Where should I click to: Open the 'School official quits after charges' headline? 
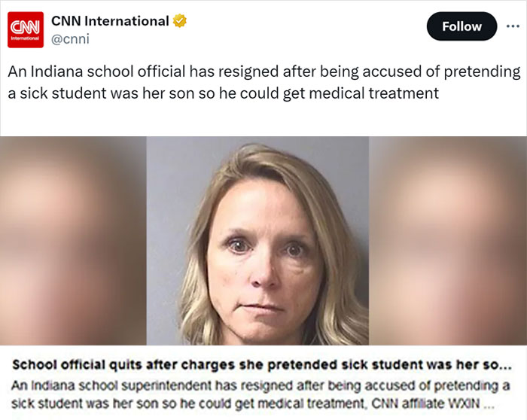point(256,367)
